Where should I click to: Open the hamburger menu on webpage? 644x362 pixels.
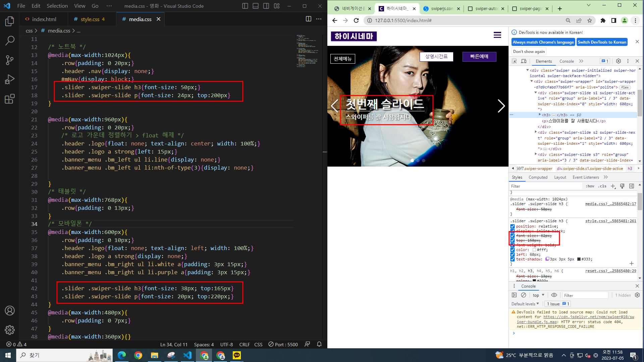(497, 35)
